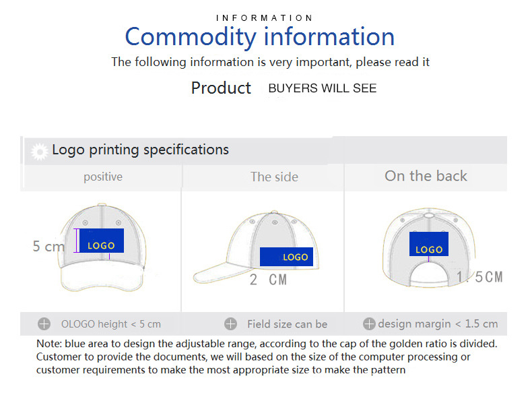Select The side column header
This screenshot has height=401, width=532.
(274, 177)
